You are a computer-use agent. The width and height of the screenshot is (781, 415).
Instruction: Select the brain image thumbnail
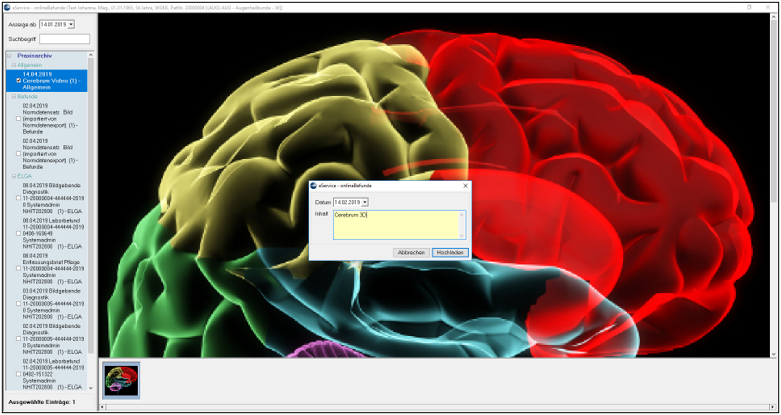(122, 381)
